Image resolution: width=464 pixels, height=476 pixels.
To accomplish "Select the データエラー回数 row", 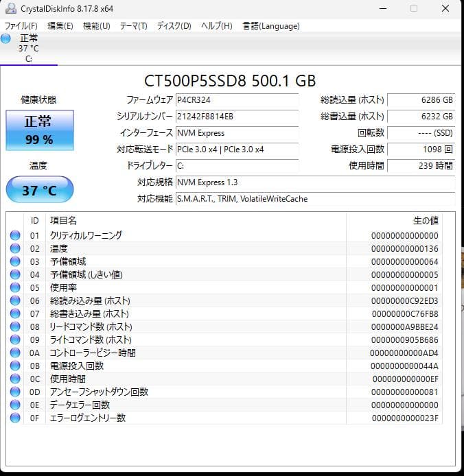I will pyautogui.click(x=224, y=405).
